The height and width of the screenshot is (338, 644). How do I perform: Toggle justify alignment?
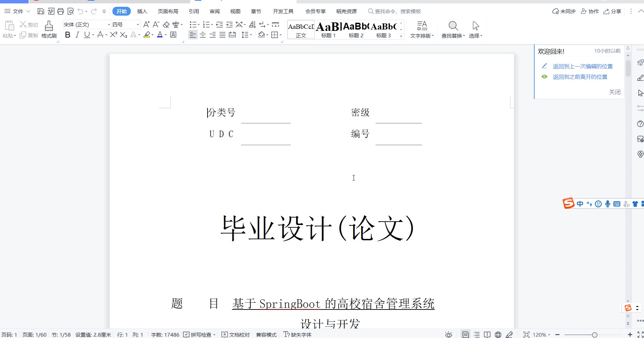click(222, 35)
